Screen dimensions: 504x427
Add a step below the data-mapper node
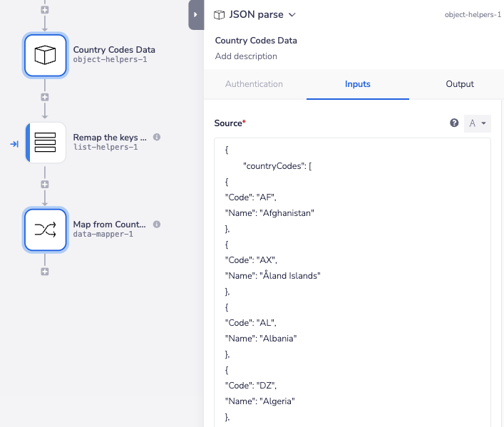click(x=45, y=272)
